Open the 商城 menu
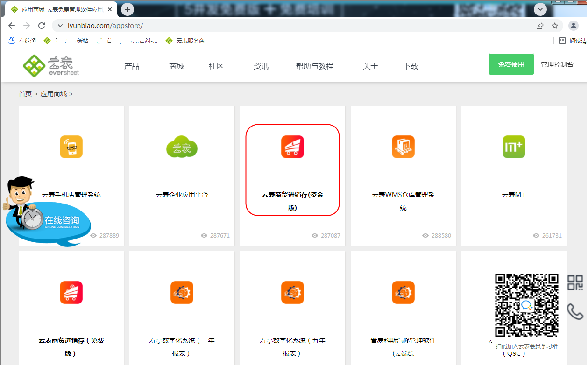588x366 pixels. tap(177, 66)
